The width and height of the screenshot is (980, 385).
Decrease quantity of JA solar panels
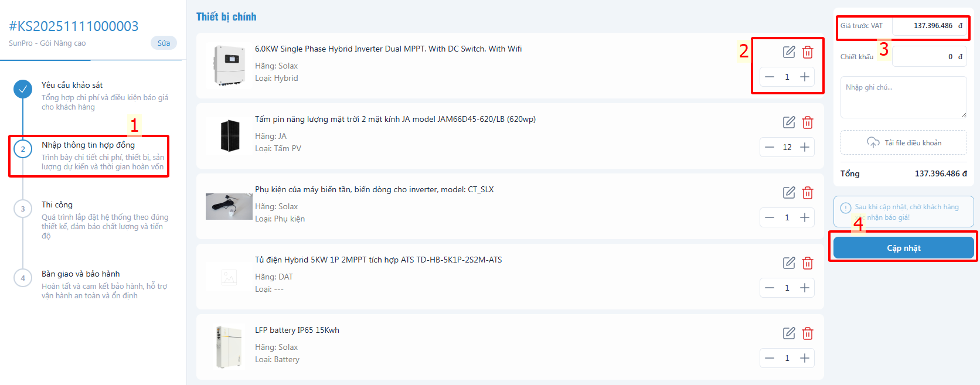point(770,147)
